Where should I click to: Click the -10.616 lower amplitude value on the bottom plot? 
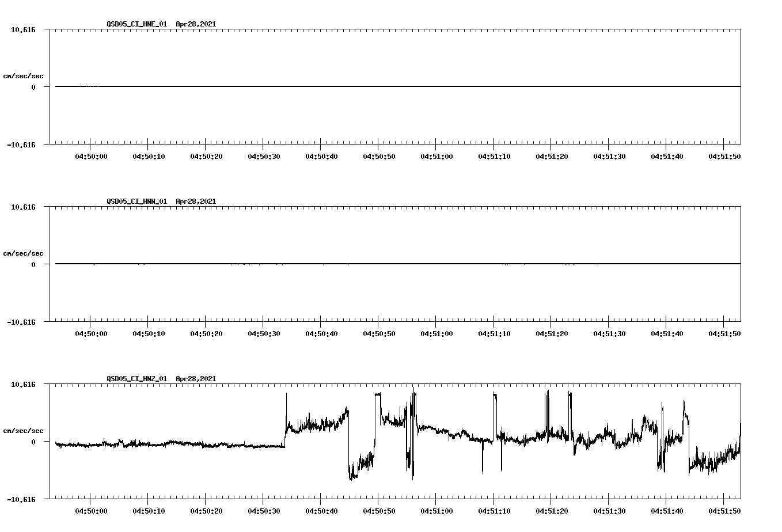pyautogui.click(x=21, y=499)
